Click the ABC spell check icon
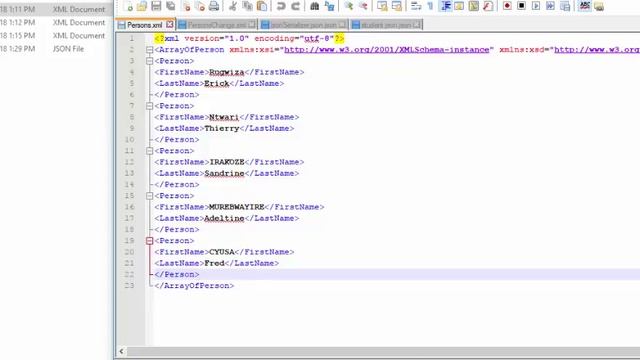640x360 pixels. (584, 6)
